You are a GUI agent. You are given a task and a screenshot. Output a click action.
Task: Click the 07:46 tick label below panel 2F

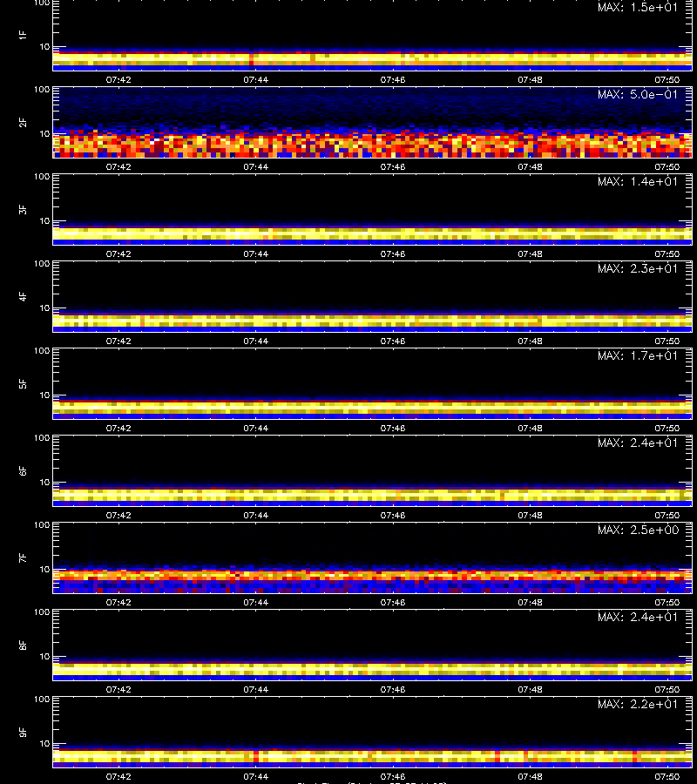pyautogui.click(x=393, y=166)
